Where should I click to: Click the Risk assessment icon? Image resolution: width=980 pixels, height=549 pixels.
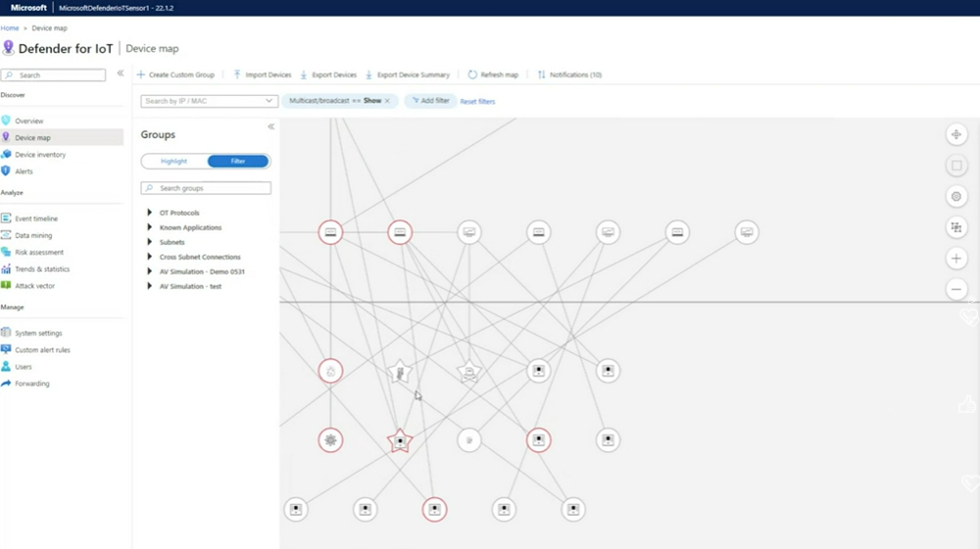click(6, 252)
